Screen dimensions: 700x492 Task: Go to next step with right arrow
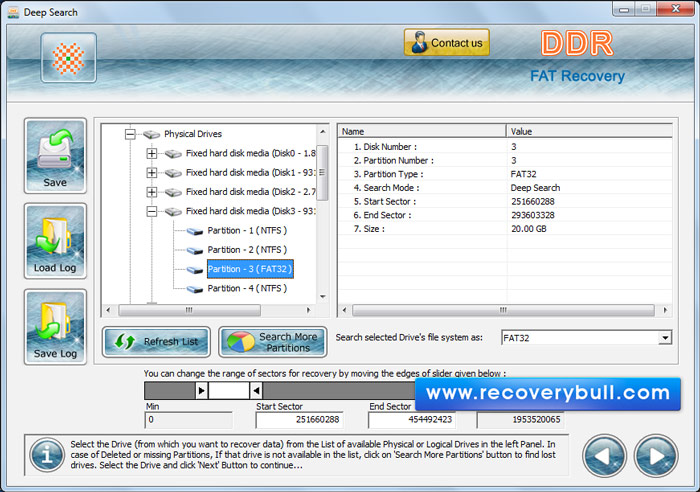coord(656,456)
